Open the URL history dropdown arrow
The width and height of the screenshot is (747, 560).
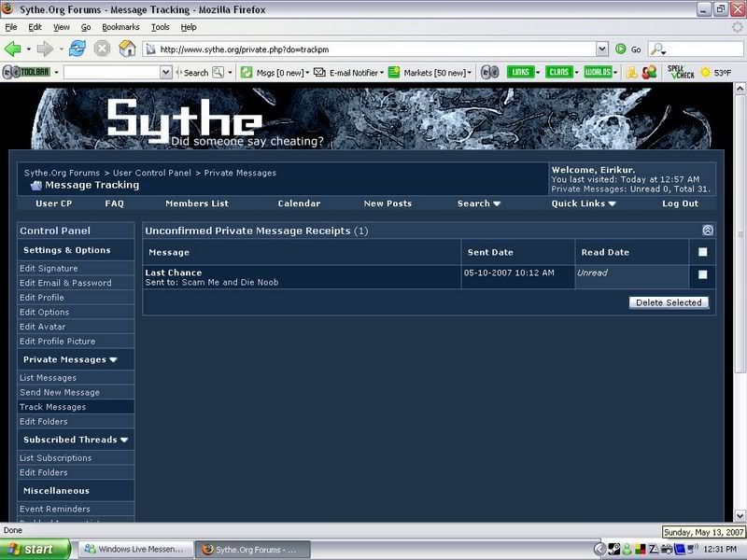click(x=602, y=49)
